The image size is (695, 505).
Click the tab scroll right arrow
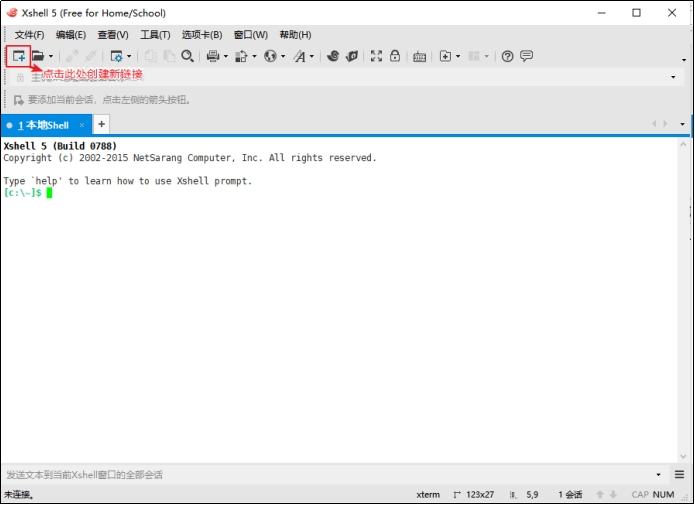[x=665, y=124]
